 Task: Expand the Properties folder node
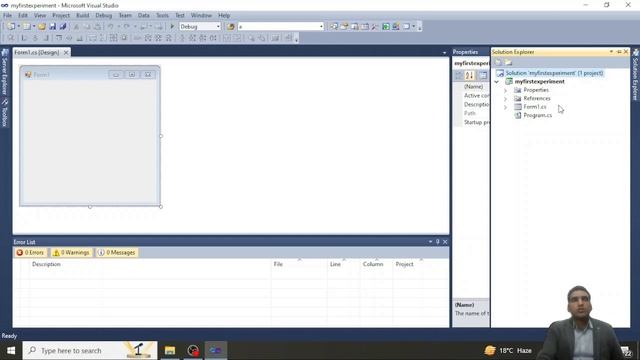click(505, 90)
